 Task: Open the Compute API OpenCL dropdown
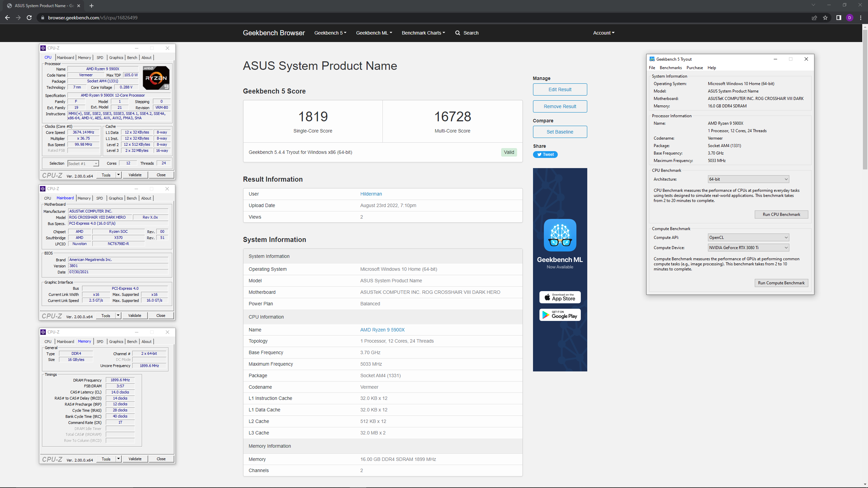coord(748,238)
